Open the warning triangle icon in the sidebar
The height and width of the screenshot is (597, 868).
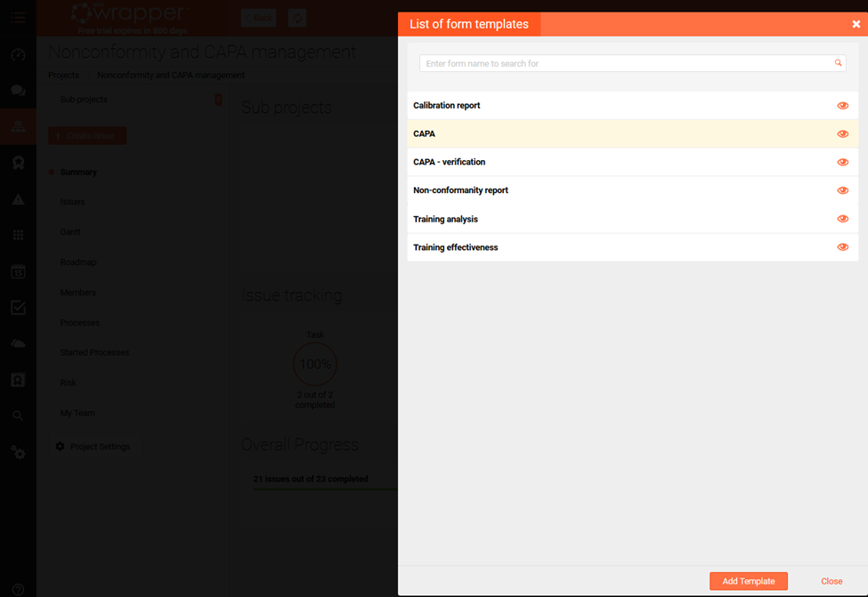[x=18, y=199]
